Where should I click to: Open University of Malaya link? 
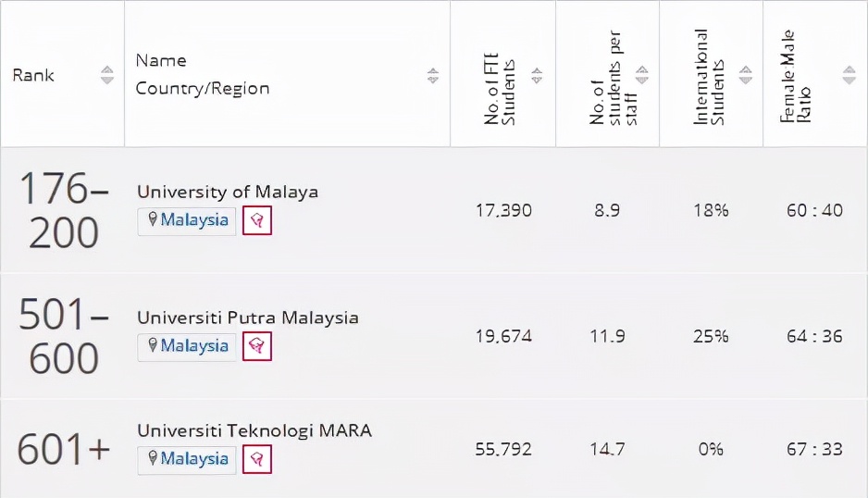(228, 192)
